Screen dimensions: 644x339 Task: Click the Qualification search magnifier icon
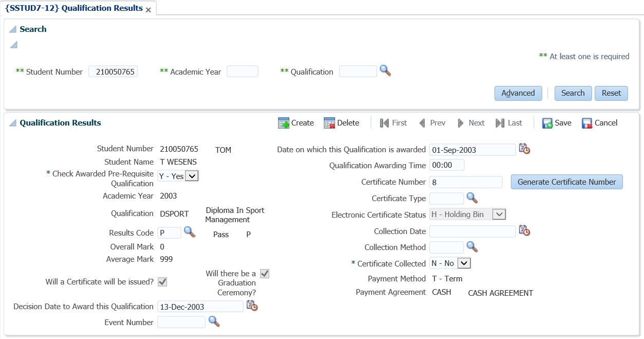385,71
